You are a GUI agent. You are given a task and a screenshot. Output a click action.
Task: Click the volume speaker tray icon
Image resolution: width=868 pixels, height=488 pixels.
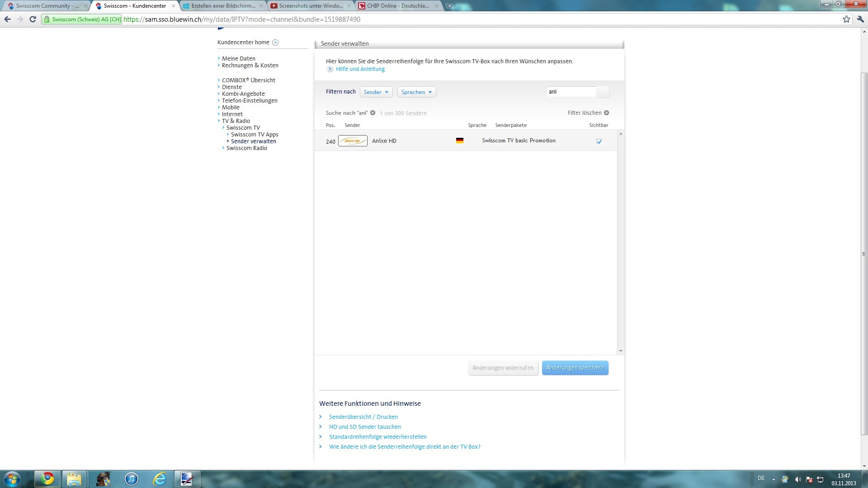coord(798,479)
